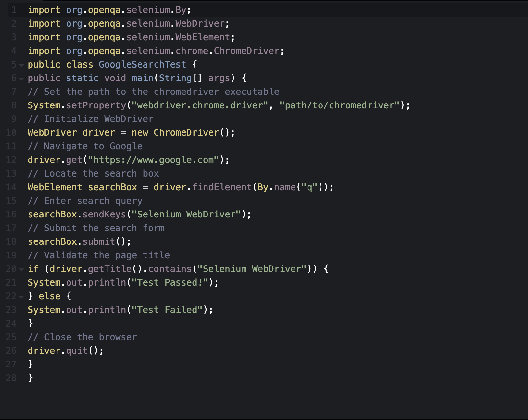Click line number 28 in the gutter
Viewport: 528px width, 420px height.
click(x=11, y=378)
